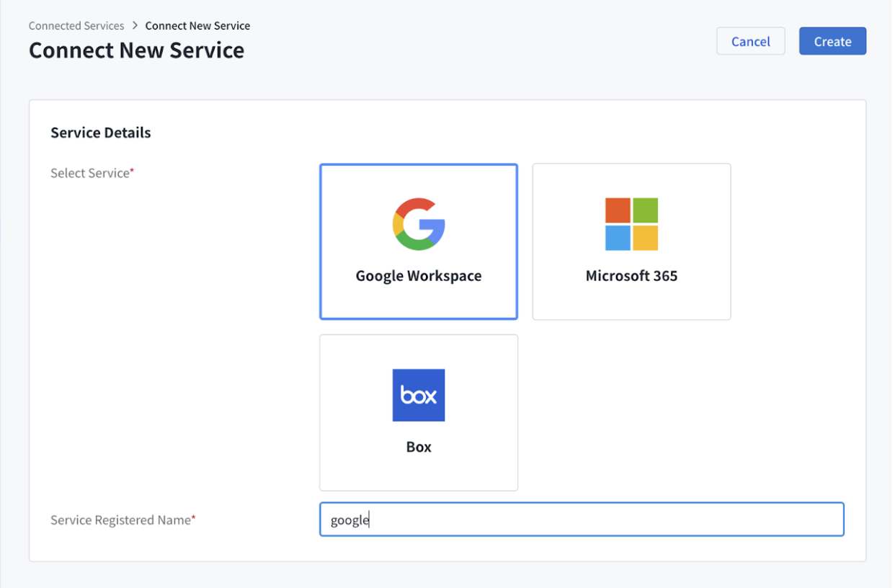Viewport: 895px width, 588px height.
Task: Focus the Service Registered Name field
Action: [x=582, y=520]
